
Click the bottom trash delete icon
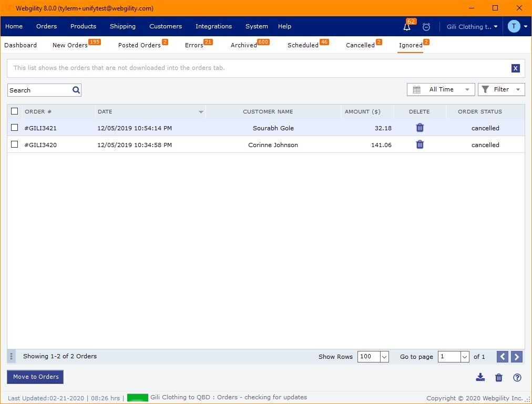point(498,378)
